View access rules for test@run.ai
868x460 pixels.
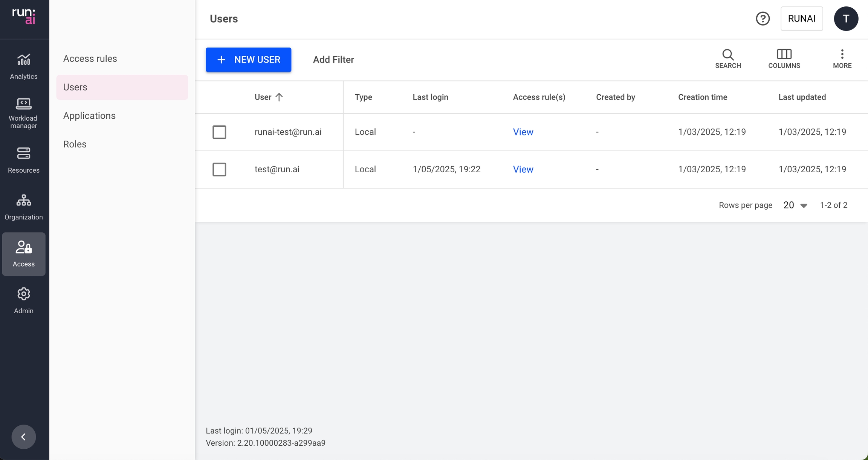523,169
